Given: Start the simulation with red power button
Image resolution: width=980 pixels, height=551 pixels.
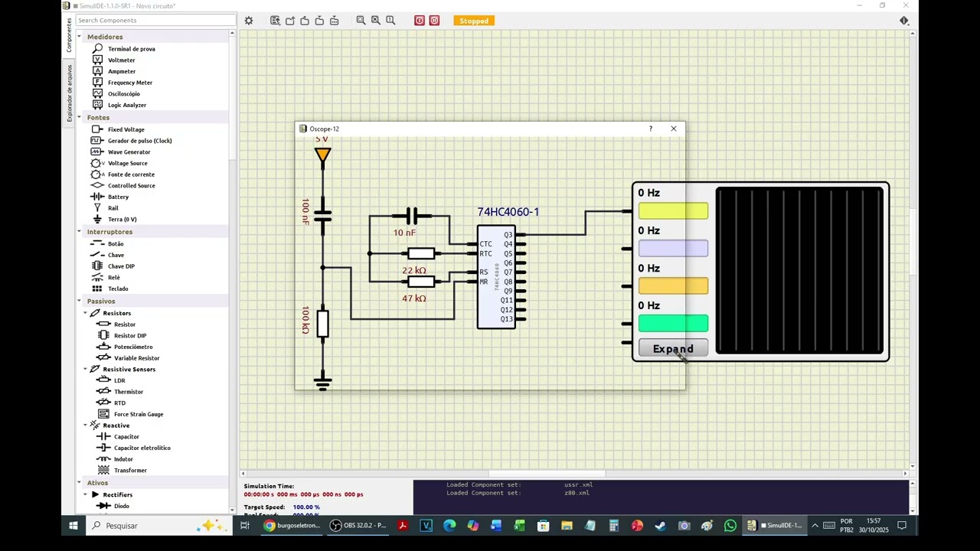Looking at the screenshot, I should coord(420,21).
